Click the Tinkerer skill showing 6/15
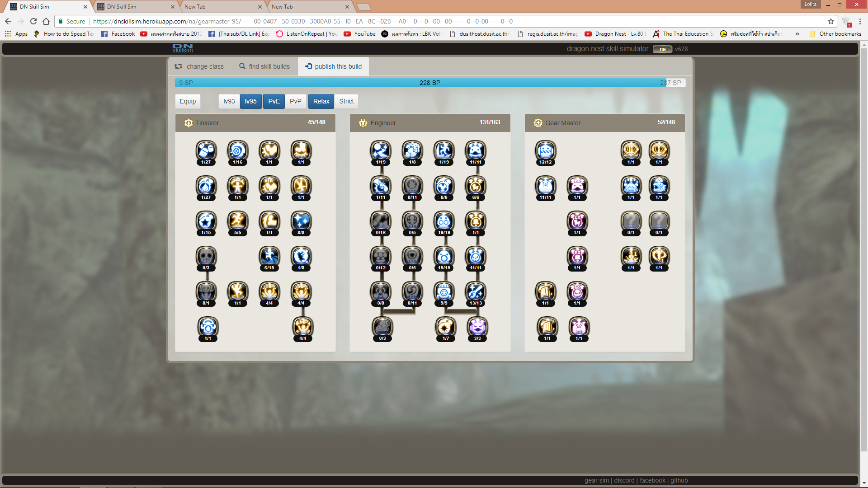 pos(269,257)
